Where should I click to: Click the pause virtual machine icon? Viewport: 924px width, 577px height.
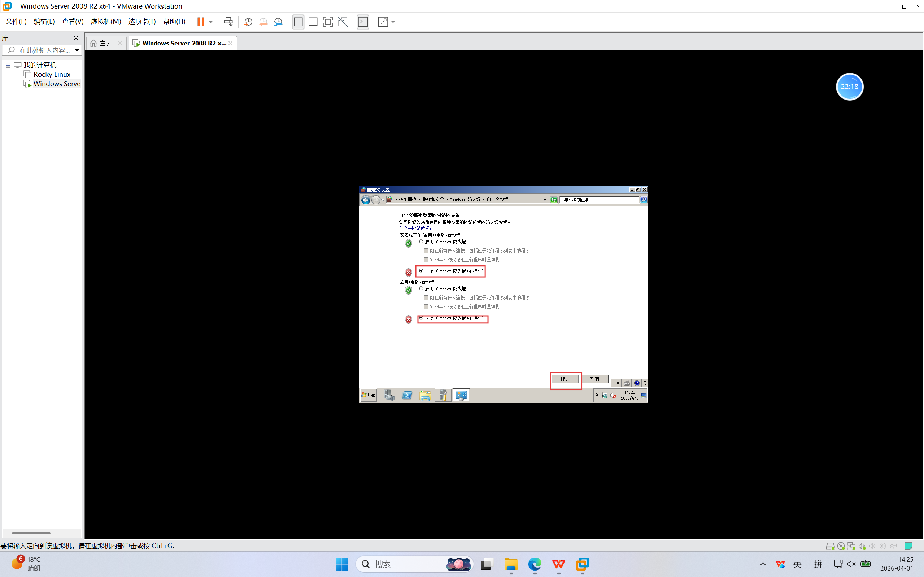point(200,22)
